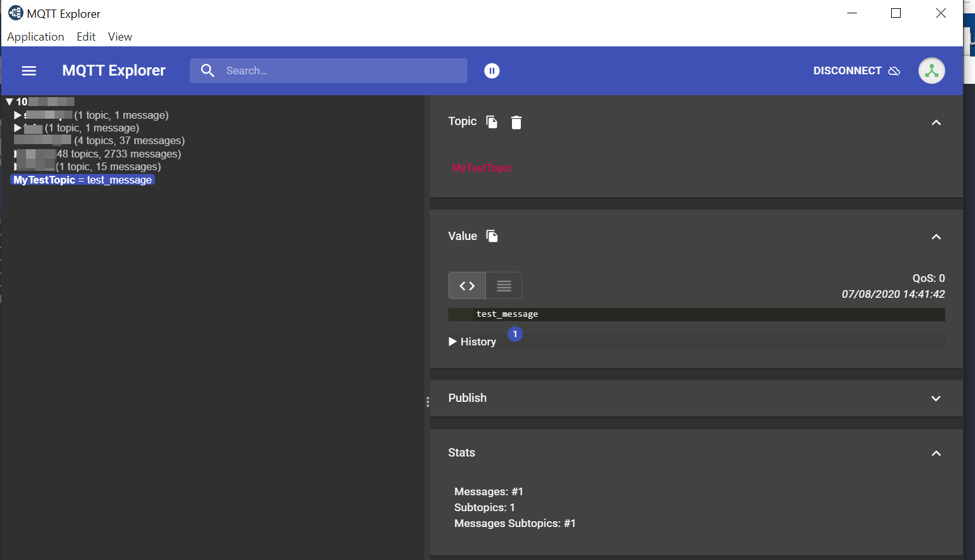Collapse the Value panel
Viewport: 975px width, 560px height.
pos(936,237)
